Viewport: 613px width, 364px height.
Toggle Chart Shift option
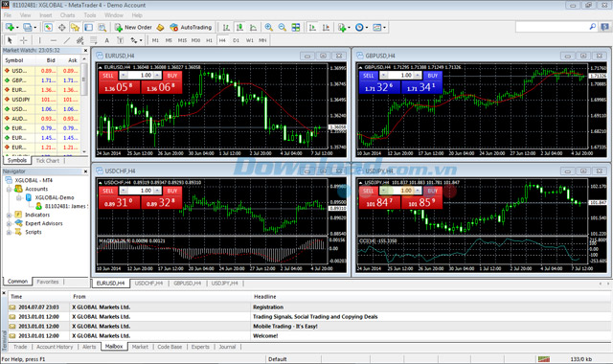point(326,28)
